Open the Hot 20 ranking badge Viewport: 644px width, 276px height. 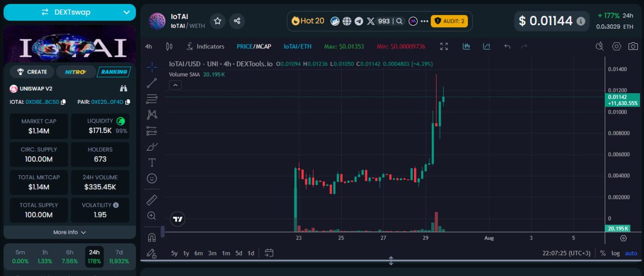click(x=308, y=21)
